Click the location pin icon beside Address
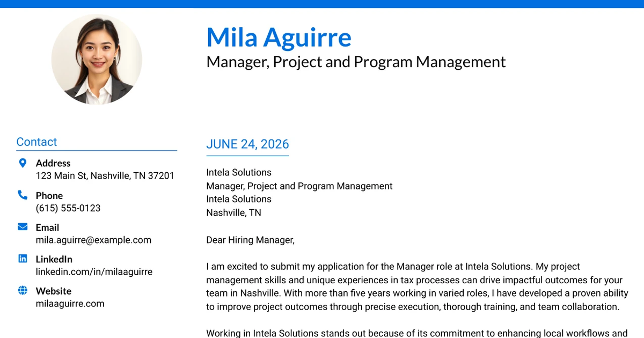This screenshot has height=338, width=644. (x=23, y=163)
